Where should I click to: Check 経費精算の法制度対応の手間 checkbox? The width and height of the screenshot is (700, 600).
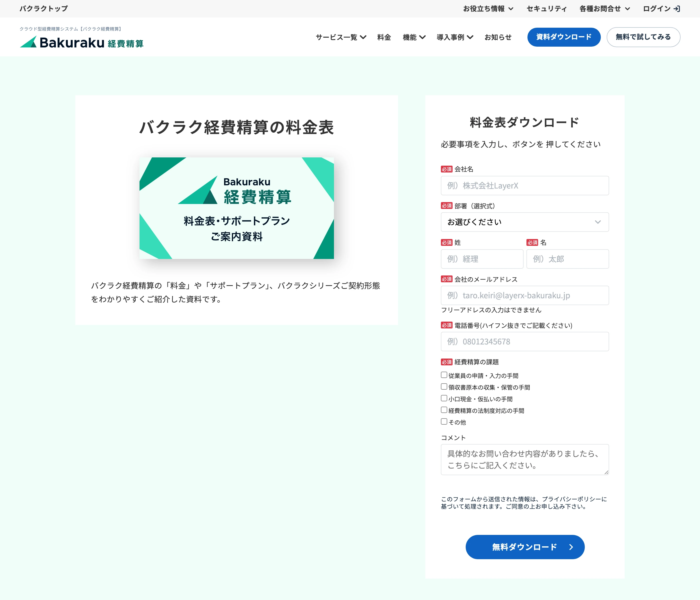tap(444, 410)
